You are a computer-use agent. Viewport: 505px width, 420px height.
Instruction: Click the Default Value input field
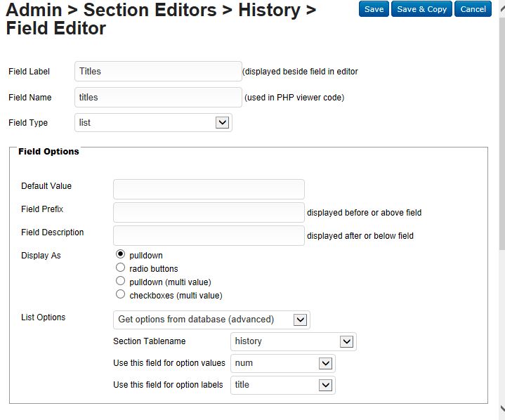click(x=209, y=189)
